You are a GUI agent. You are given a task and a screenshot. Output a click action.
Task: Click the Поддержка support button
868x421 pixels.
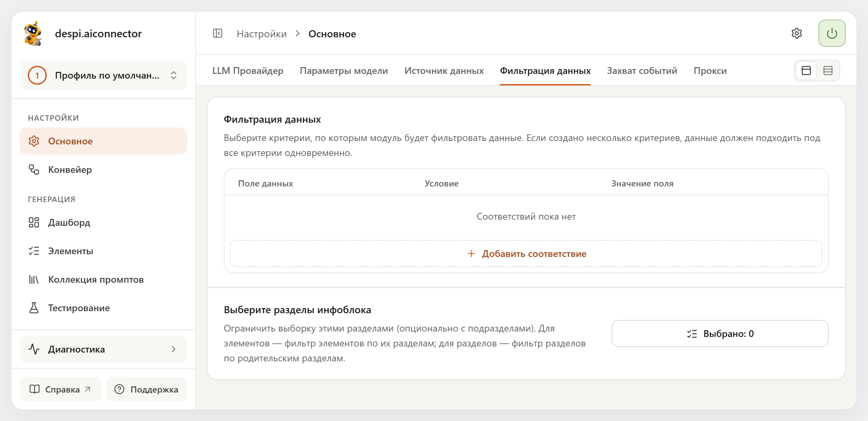click(x=146, y=389)
